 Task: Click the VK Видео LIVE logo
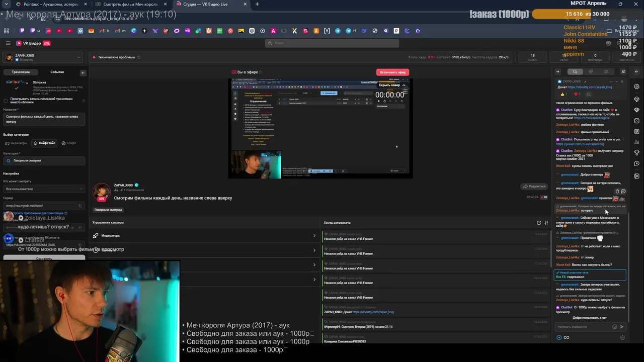[33, 43]
